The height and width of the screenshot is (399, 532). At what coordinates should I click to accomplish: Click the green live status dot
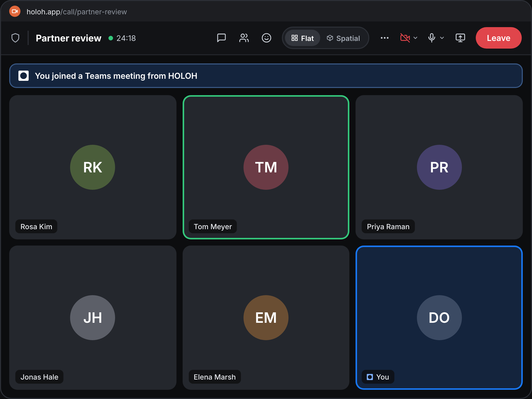tap(111, 38)
